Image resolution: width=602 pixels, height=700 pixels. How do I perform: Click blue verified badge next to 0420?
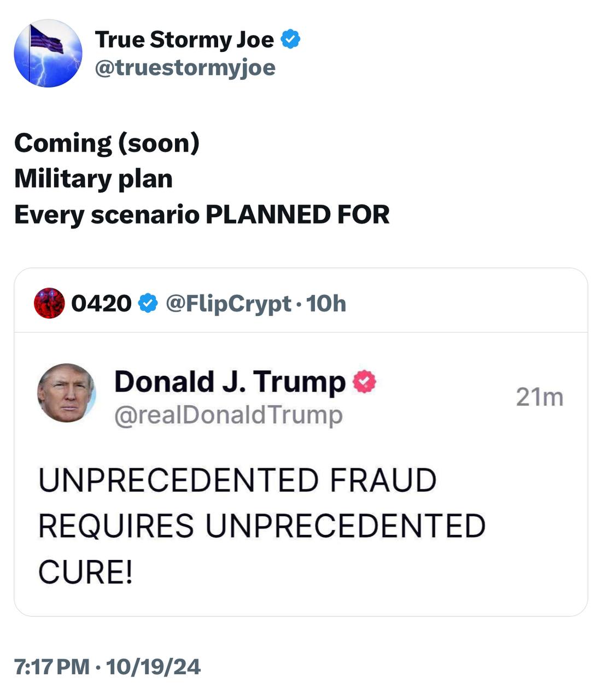(148, 303)
